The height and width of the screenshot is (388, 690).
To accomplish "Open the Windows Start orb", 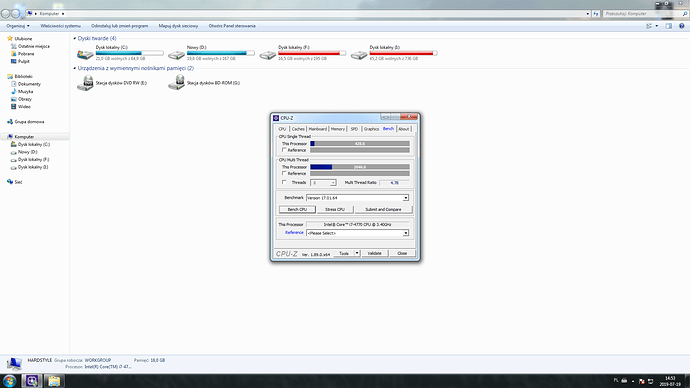I will click(10, 381).
